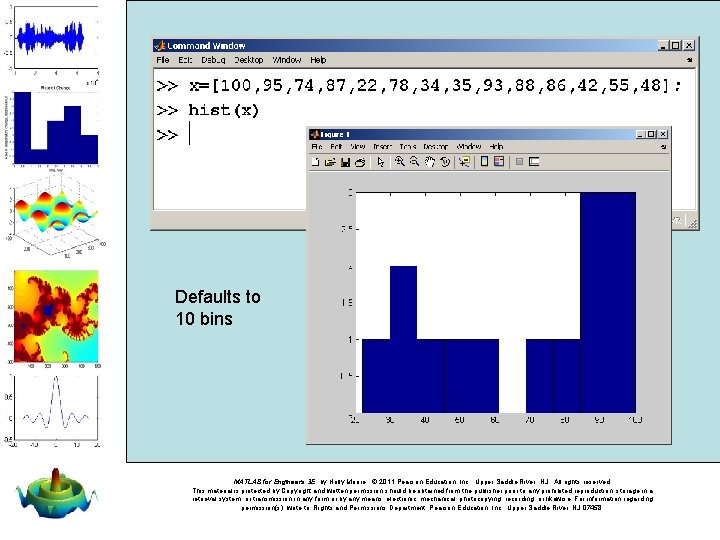
Task: Save the figure using the floppy disk icon
Action: [x=345, y=162]
